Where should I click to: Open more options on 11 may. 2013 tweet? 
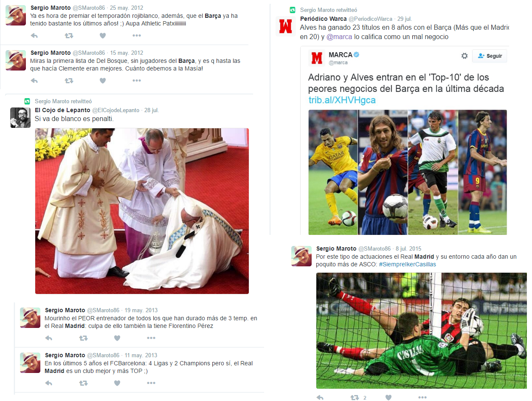pos(151,383)
